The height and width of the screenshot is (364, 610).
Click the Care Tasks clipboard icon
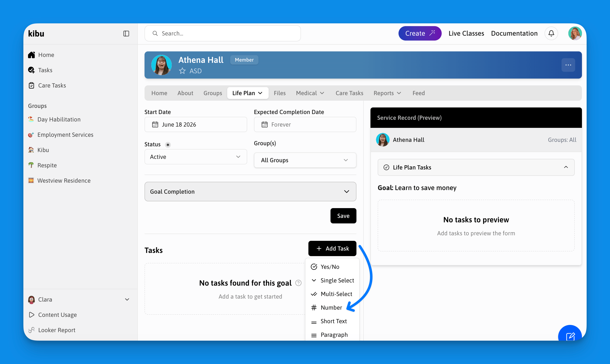(31, 85)
